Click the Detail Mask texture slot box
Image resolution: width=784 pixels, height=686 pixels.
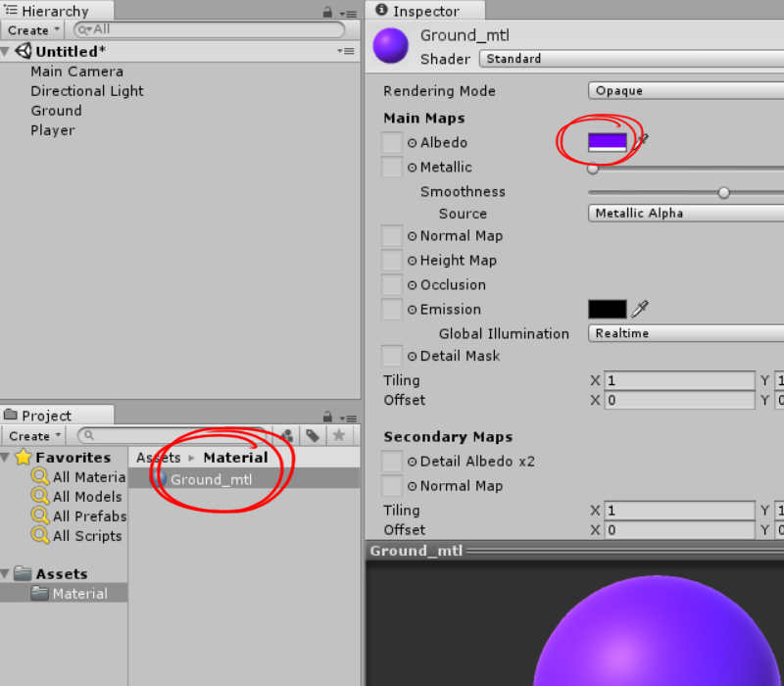(392, 356)
